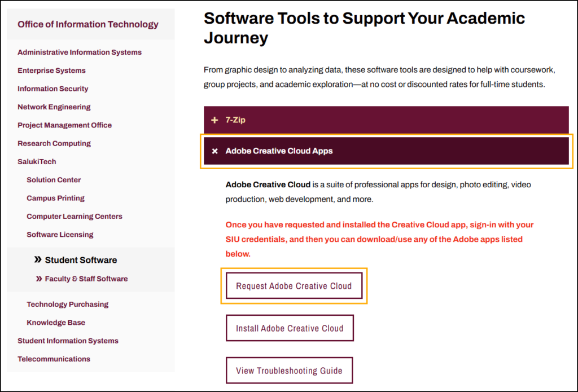
Task: Open the Telecommunications sidebar item
Action: [x=54, y=359]
